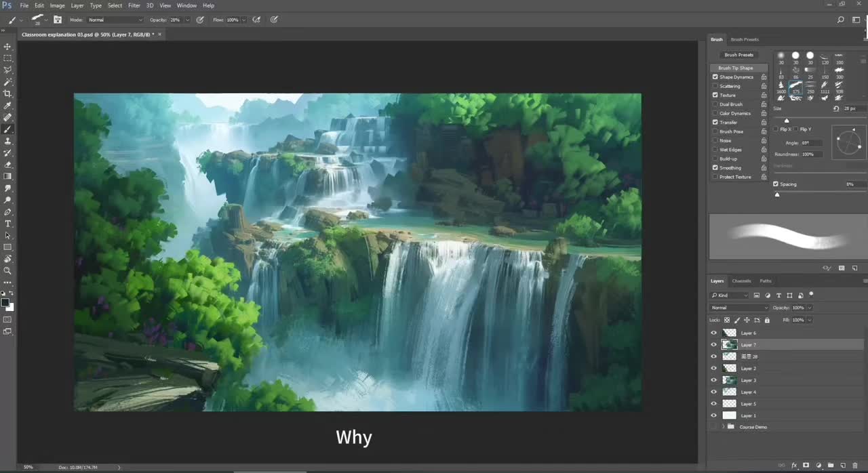Reset brush size with circular arrow icon

(x=835, y=108)
